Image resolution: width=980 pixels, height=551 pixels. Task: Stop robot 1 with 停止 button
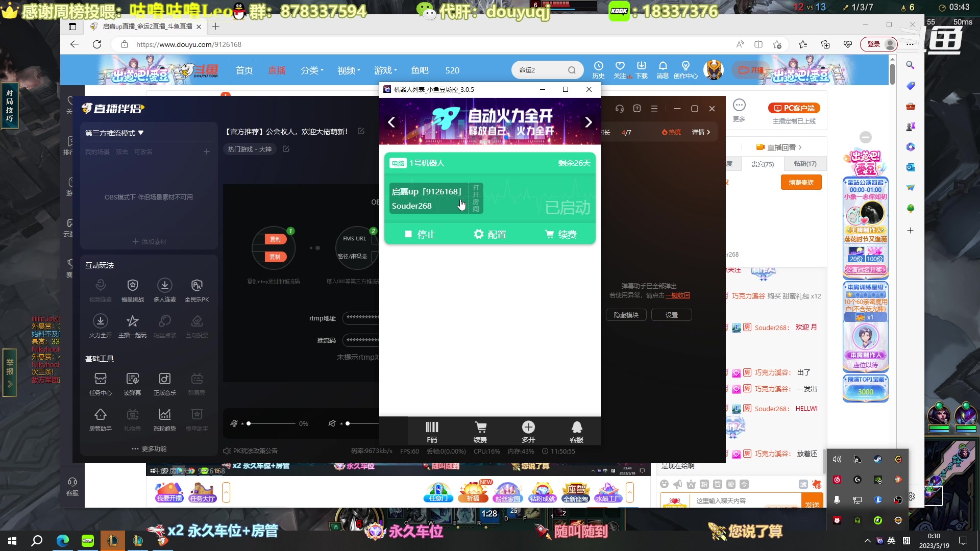(x=420, y=234)
